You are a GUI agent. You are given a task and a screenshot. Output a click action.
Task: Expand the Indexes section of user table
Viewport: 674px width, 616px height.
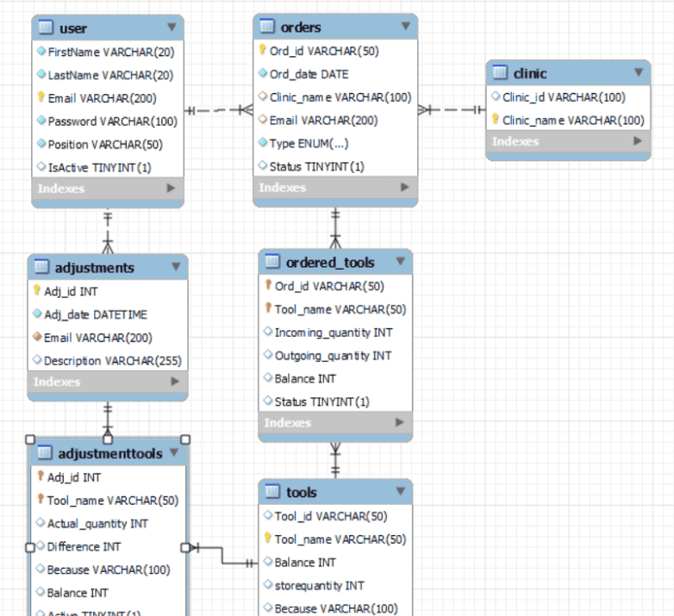click(x=171, y=188)
